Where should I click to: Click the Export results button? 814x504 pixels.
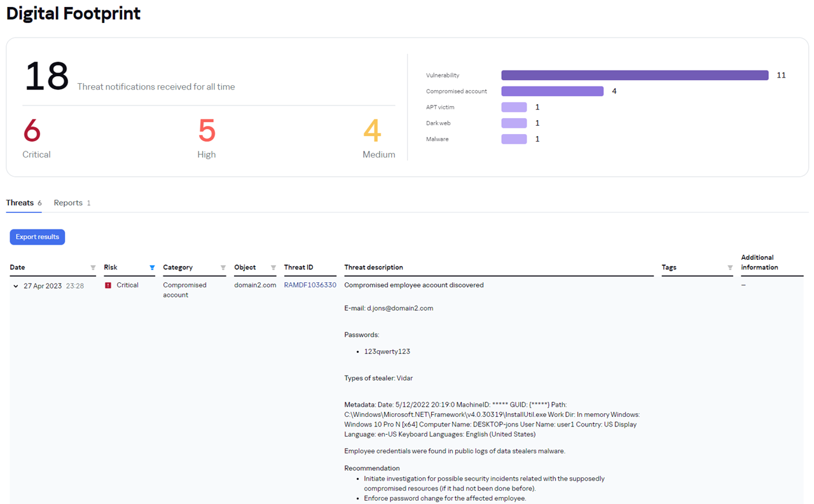[x=38, y=237]
